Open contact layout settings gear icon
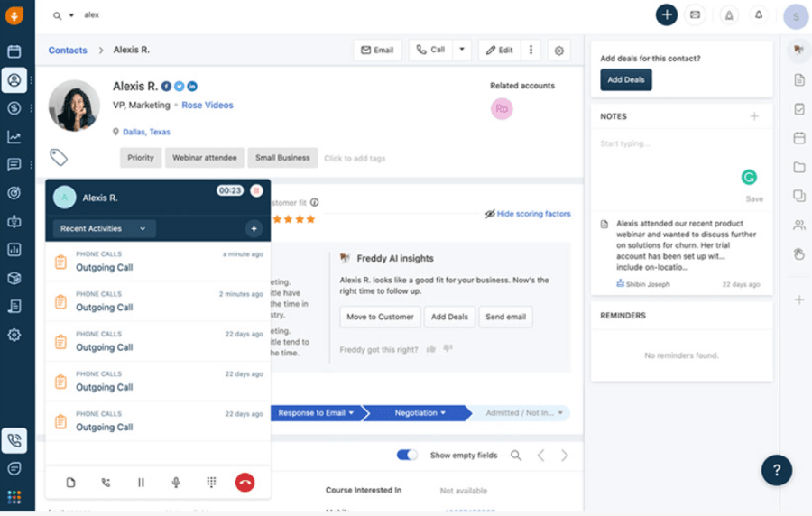Image resolution: width=812 pixels, height=516 pixels. (x=558, y=51)
